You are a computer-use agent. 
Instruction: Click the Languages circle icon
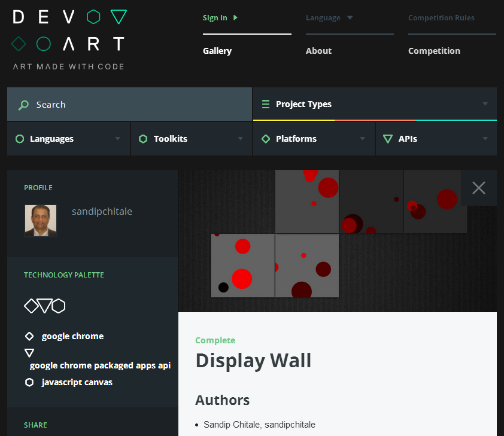(20, 139)
